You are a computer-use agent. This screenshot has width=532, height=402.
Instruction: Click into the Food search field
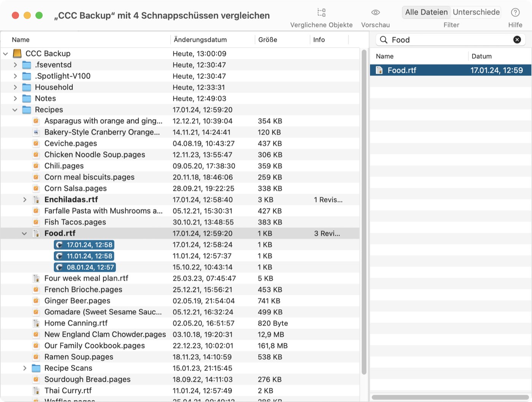(x=450, y=40)
